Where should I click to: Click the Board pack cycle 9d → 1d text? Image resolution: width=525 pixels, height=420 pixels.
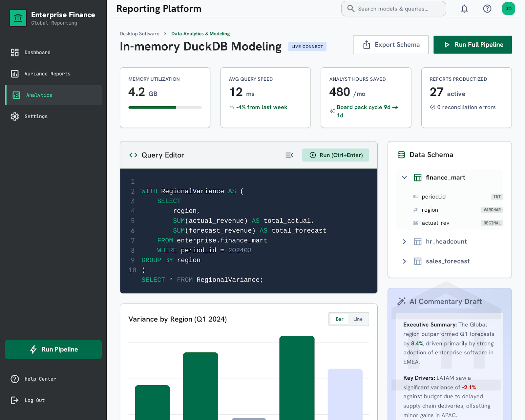click(367, 111)
